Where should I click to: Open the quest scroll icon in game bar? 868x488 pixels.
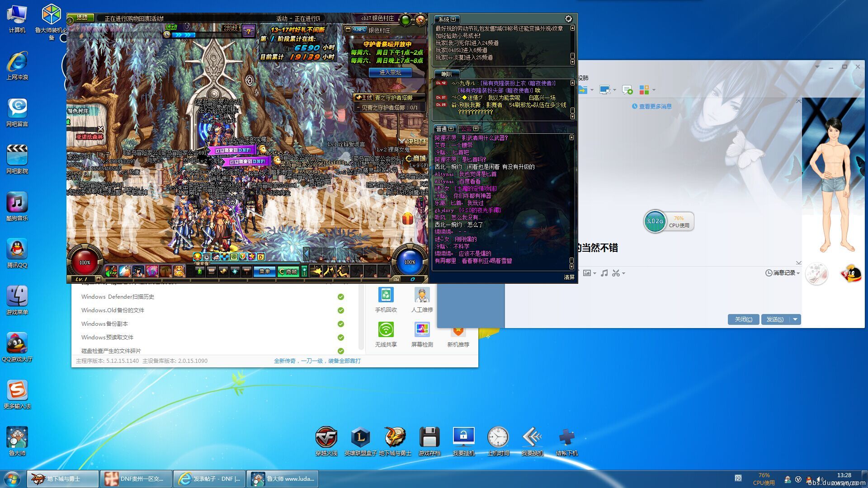tap(223, 272)
